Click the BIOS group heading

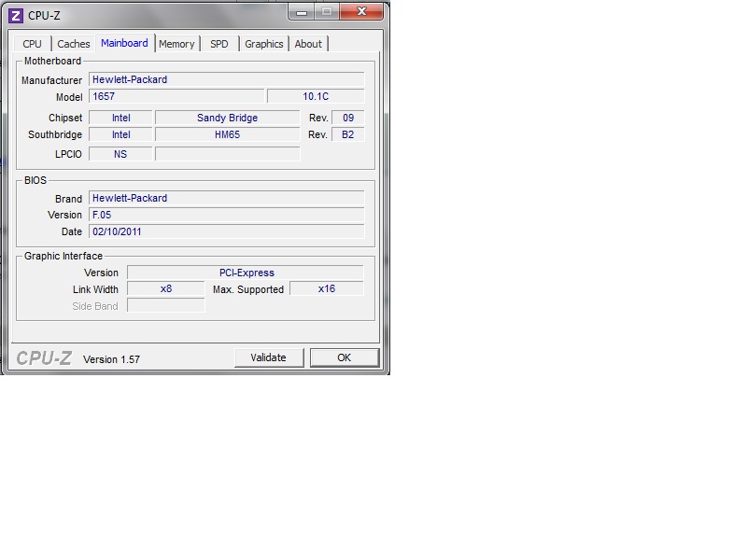pyautogui.click(x=35, y=180)
